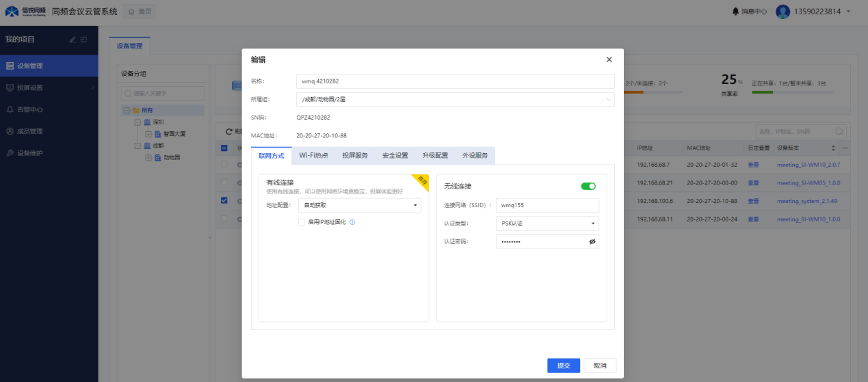The height and width of the screenshot is (382, 868).
Task: Click the refresh icon above the device table
Action: click(229, 131)
